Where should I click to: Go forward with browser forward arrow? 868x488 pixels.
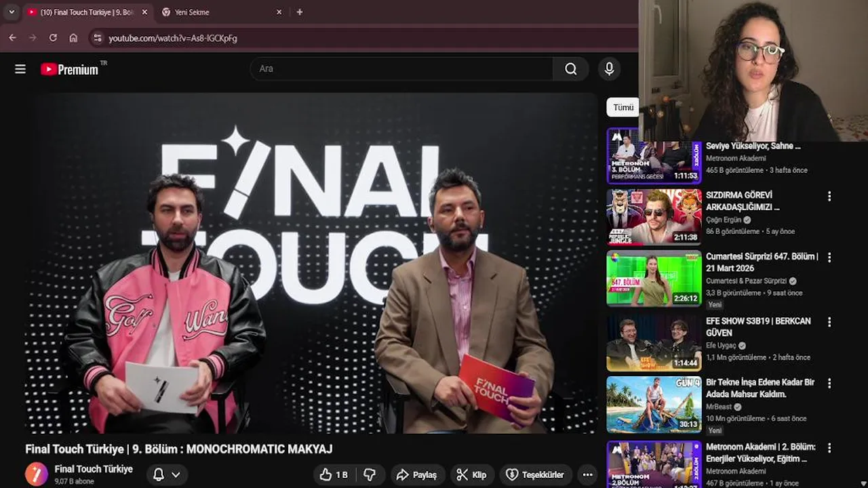[33, 38]
